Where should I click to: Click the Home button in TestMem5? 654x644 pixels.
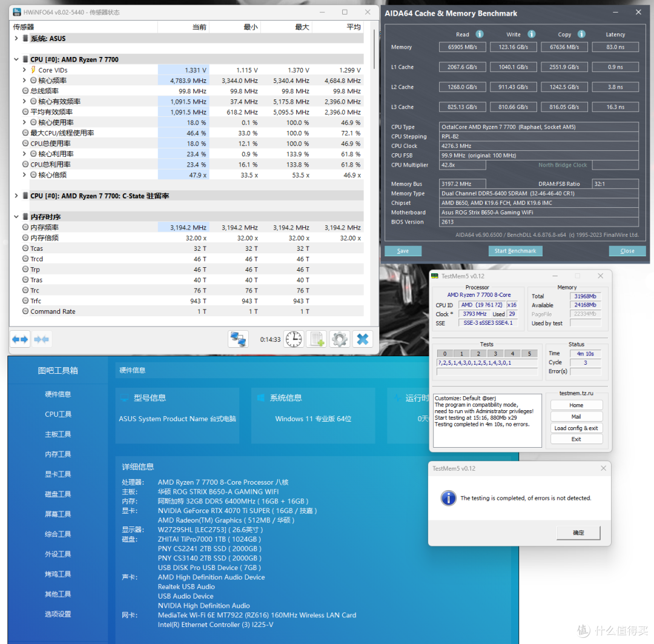576,405
